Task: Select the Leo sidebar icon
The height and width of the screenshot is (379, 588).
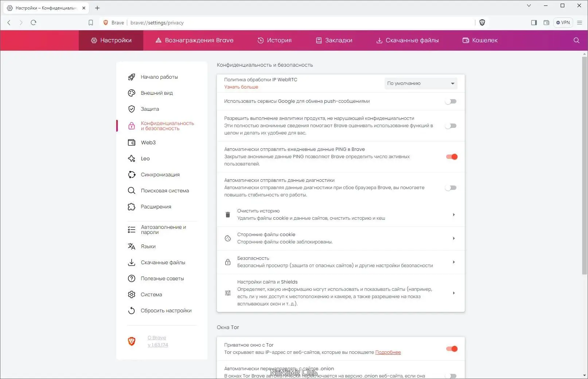Action: click(132, 158)
